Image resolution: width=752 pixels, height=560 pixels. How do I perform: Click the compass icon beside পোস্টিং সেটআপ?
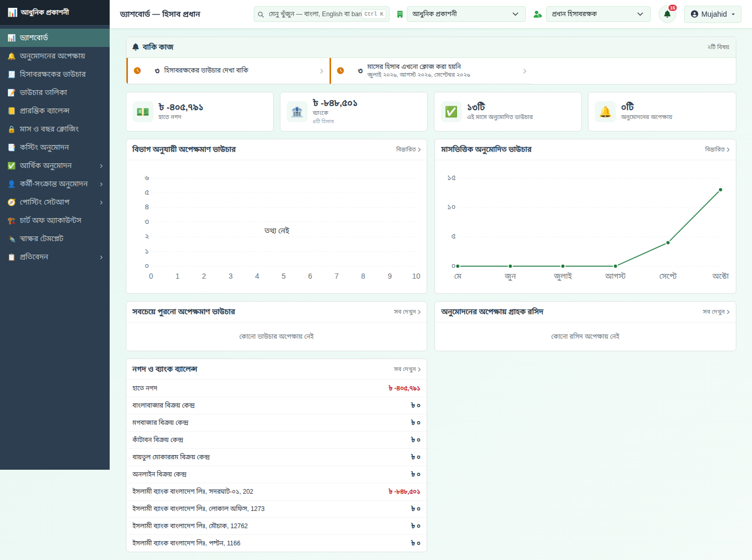[x=11, y=202]
